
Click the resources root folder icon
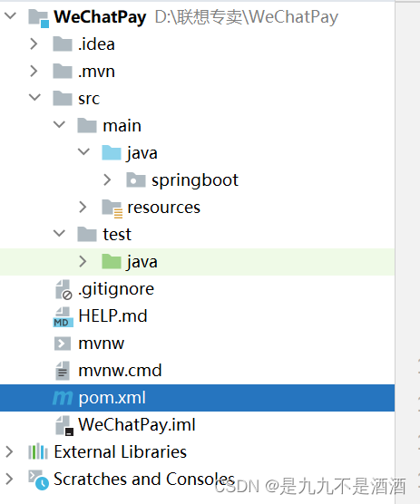click(112, 208)
